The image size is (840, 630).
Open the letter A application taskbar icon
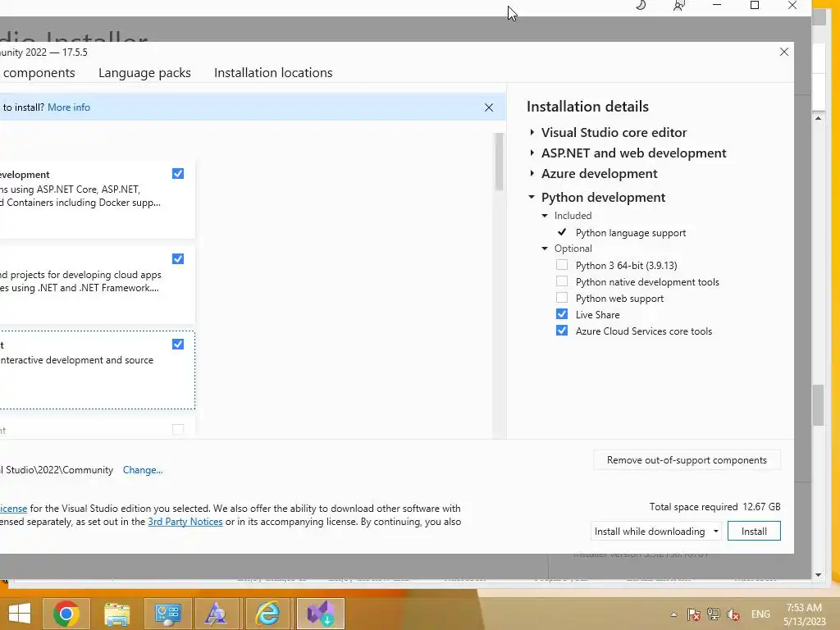point(216,614)
